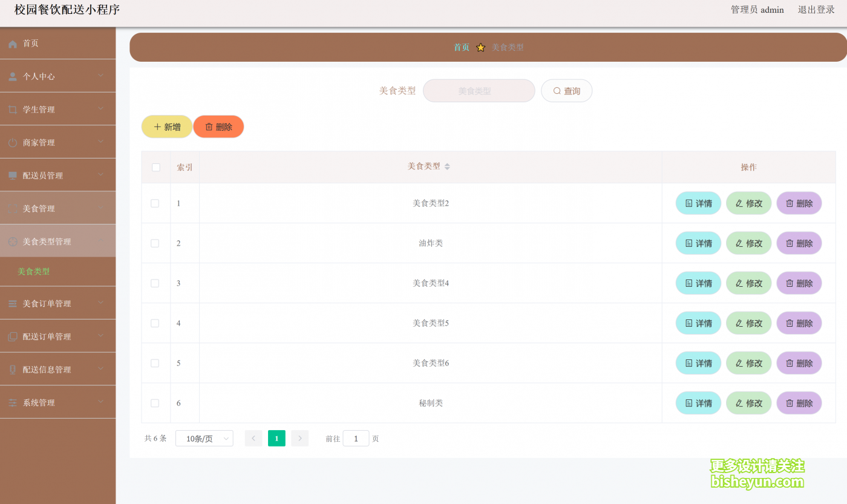Screen dimensions: 847x504
Task: Click the yellow 新增 button
Action: coord(167,127)
